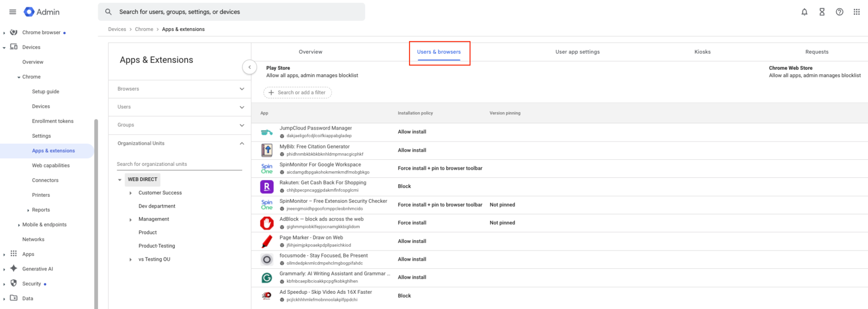Collapse the WEB DIRECT org unit tree
868x309 pixels.
120,179
